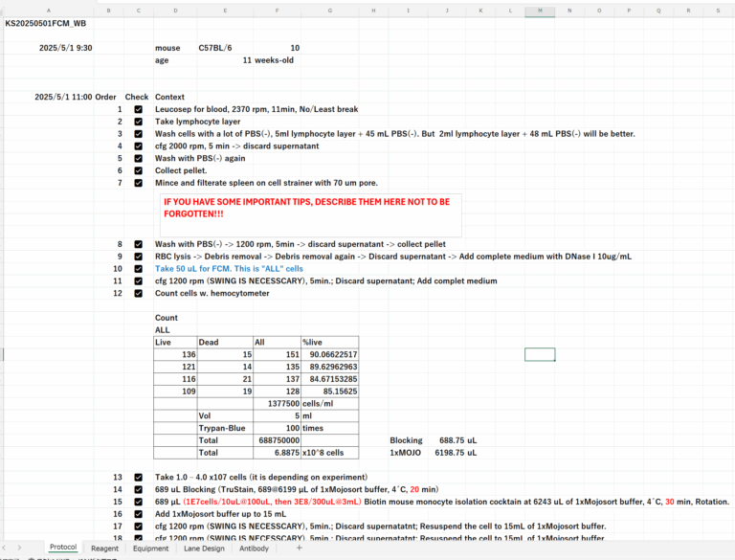The height and width of the screenshot is (560, 735).
Task: Switch to the Protocol sheet tab
Action: (63, 548)
